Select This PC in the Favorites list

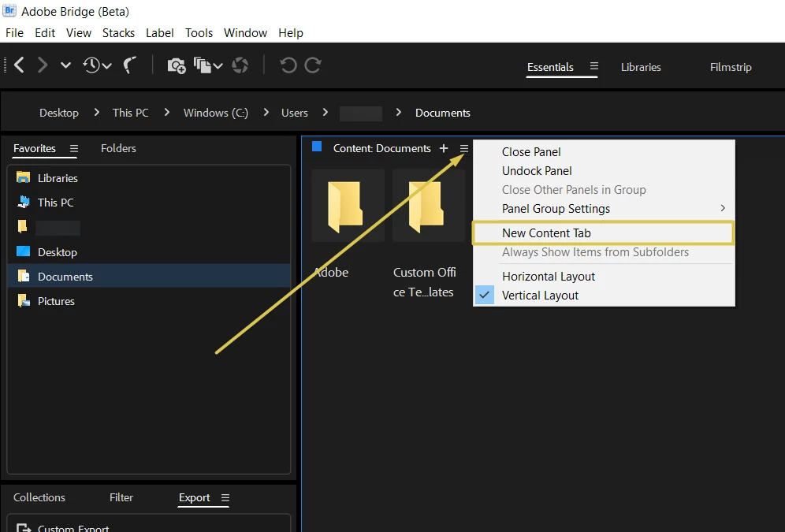tap(149, 203)
